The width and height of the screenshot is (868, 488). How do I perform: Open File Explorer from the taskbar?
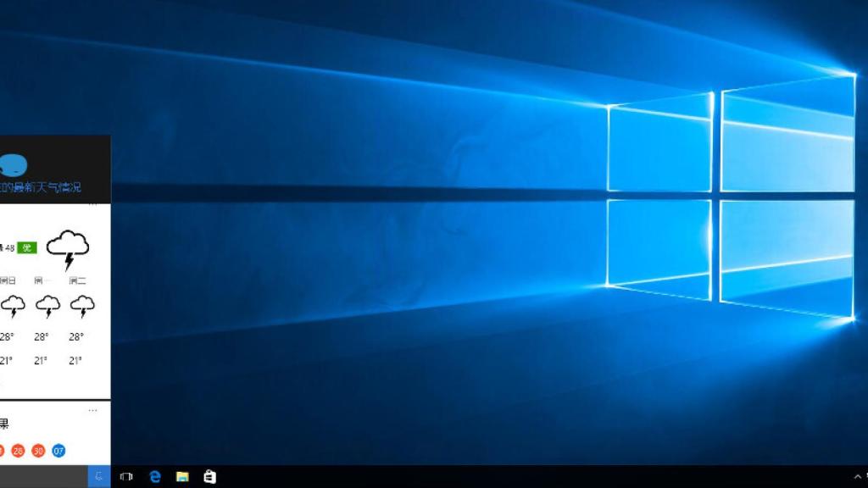(183, 475)
